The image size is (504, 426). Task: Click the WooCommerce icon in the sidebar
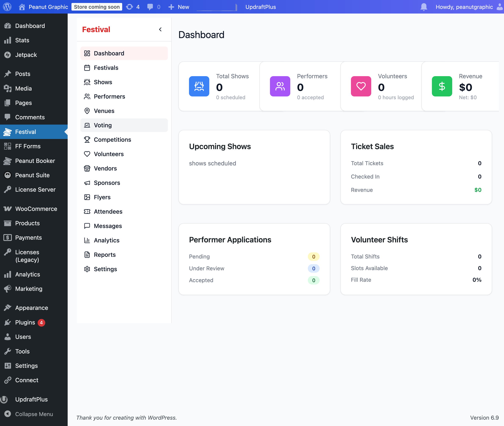[x=8, y=209]
